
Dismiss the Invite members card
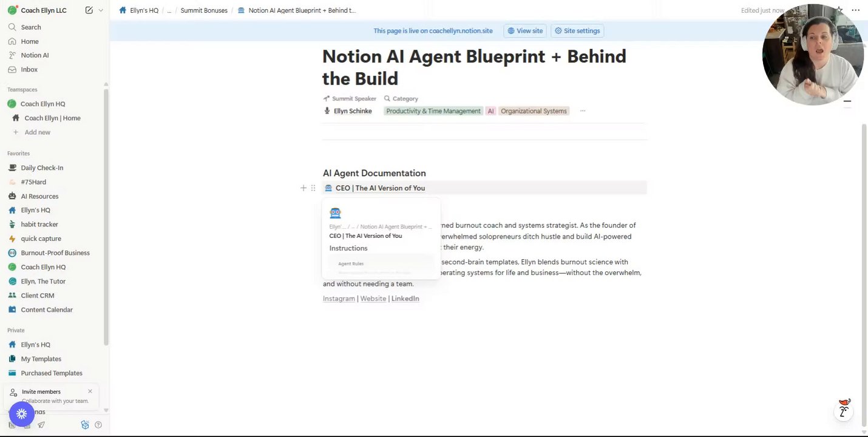(90, 391)
